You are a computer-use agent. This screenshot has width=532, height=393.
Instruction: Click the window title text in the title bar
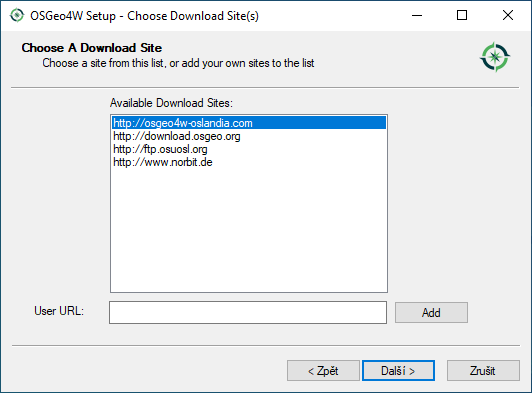(145, 16)
